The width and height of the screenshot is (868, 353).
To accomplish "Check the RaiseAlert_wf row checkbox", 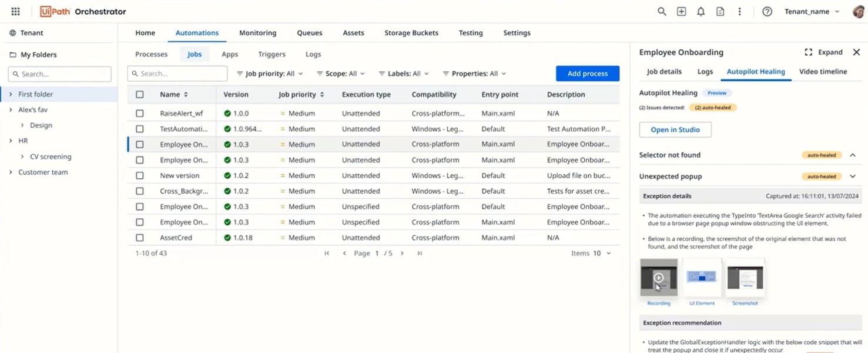I will coord(139,113).
